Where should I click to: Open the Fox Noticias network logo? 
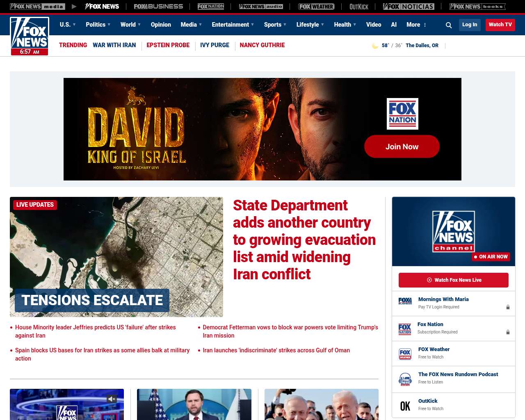click(409, 7)
